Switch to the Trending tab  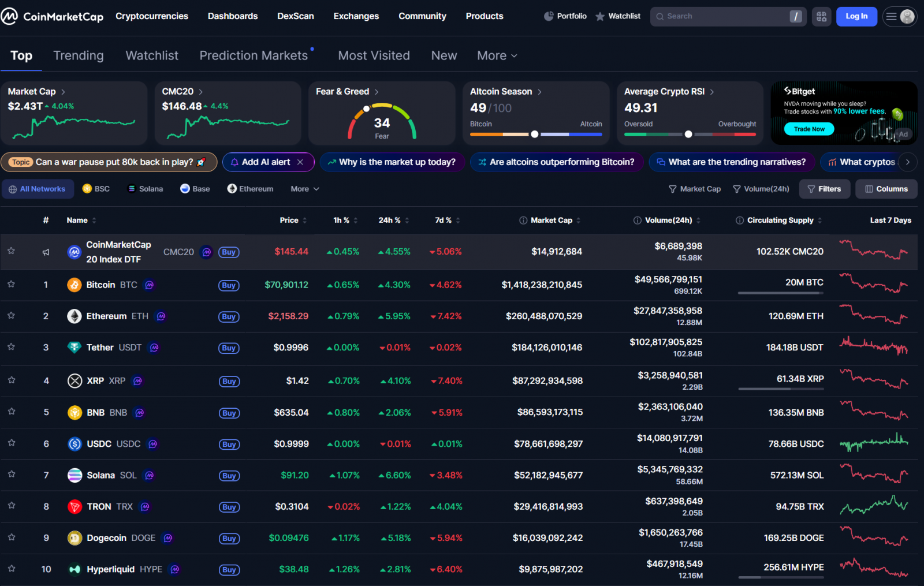[79, 55]
